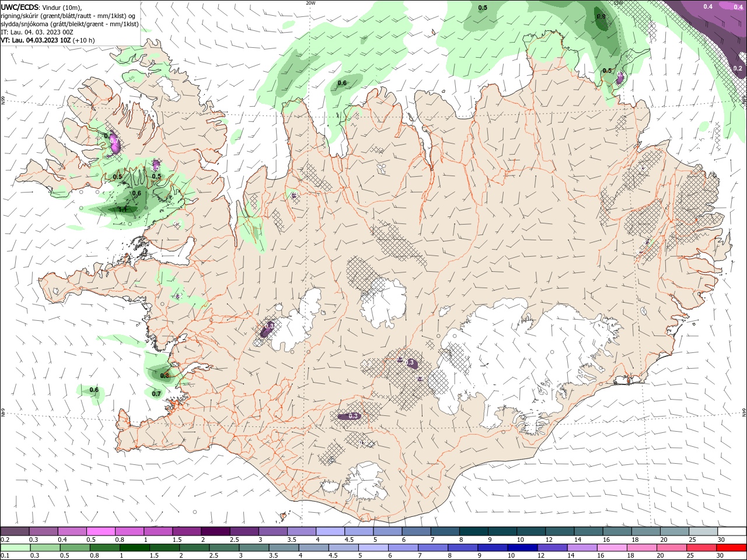The width and height of the screenshot is (747, 560).
Task: Pick the pale green 0.1 swatch in lower legend
Action: tap(15, 548)
